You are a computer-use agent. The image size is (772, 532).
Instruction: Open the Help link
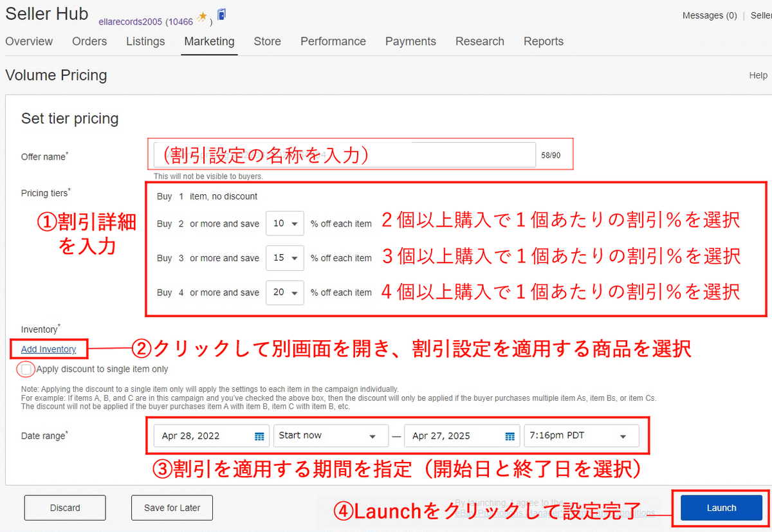[758, 75]
